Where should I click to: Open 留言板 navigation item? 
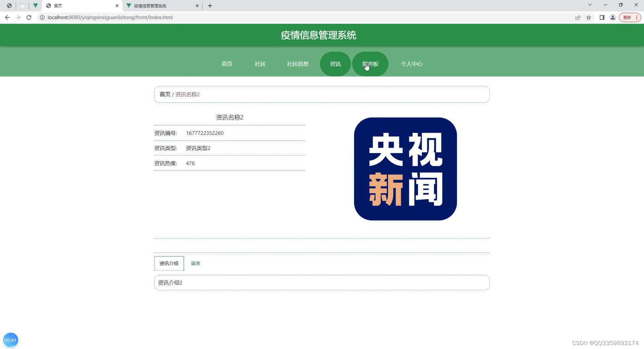tap(370, 64)
